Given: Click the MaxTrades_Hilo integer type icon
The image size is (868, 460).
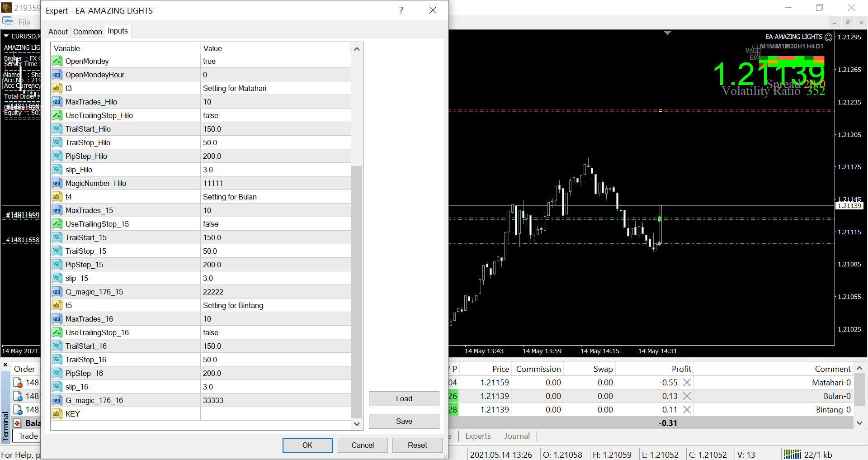Looking at the screenshot, I should click(57, 102).
